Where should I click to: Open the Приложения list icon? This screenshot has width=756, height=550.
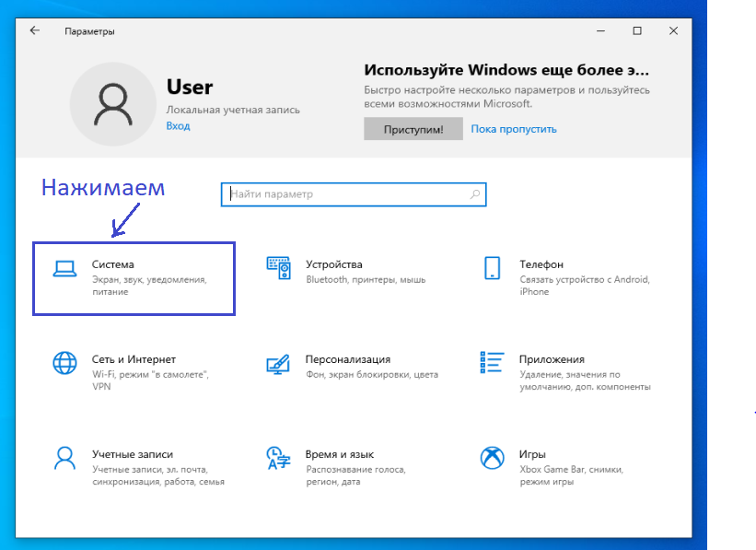493,362
